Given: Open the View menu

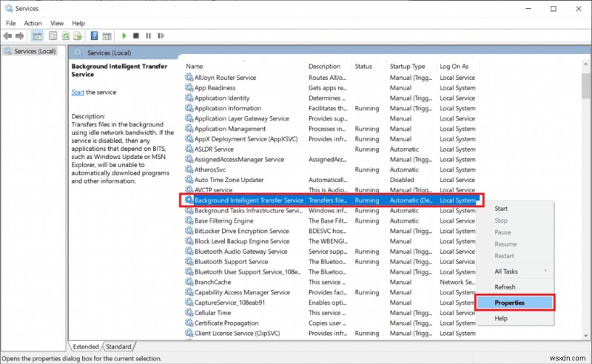Looking at the screenshot, I should pyautogui.click(x=57, y=23).
